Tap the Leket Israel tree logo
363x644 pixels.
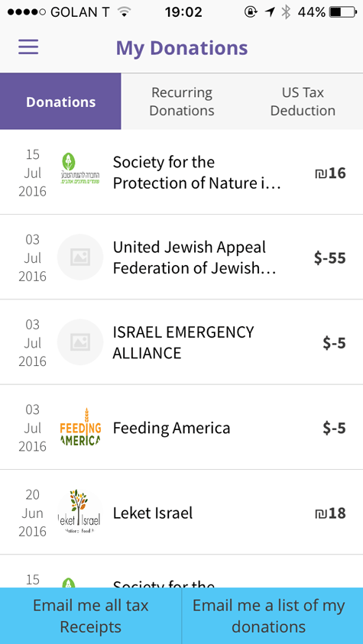tap(80, 513)
